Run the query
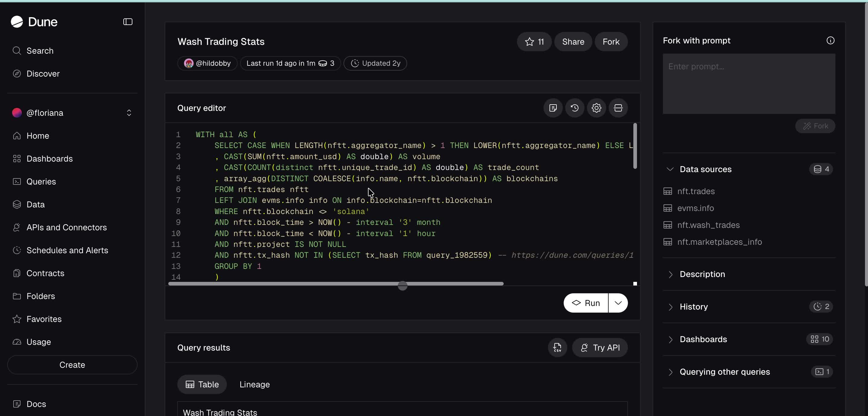Image resolution: width=868 pixels, height=416 pixels. click(586, 303)
